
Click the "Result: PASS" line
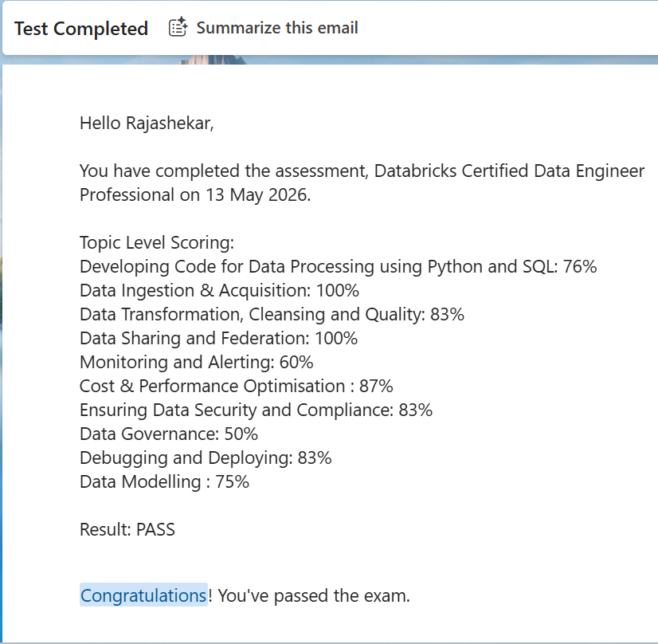[127, 529]
